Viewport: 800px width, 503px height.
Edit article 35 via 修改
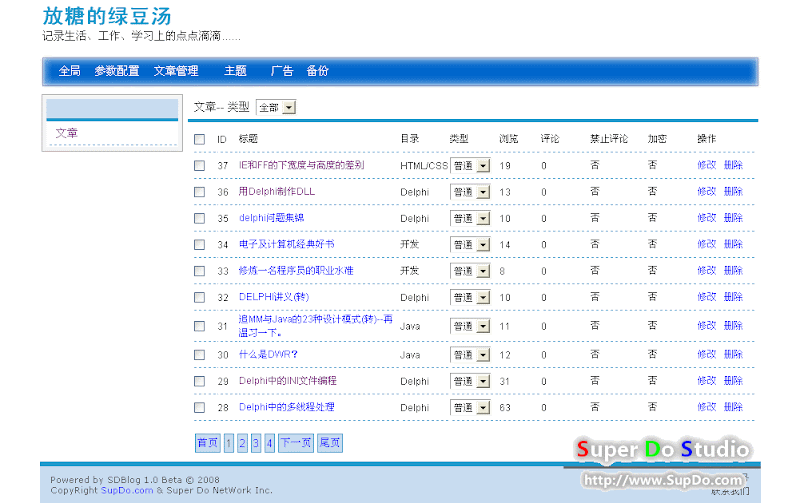pos(707,218)
